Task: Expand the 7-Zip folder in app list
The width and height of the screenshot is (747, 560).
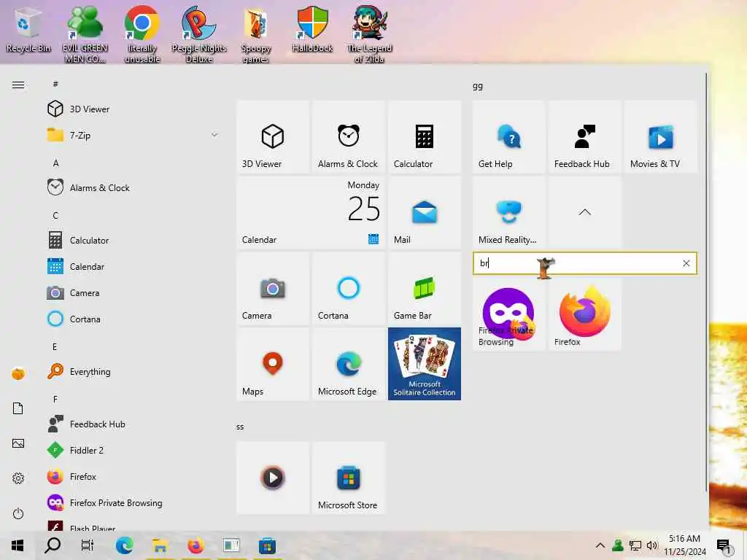Action: pyautogui.click(x=133, y=135)
